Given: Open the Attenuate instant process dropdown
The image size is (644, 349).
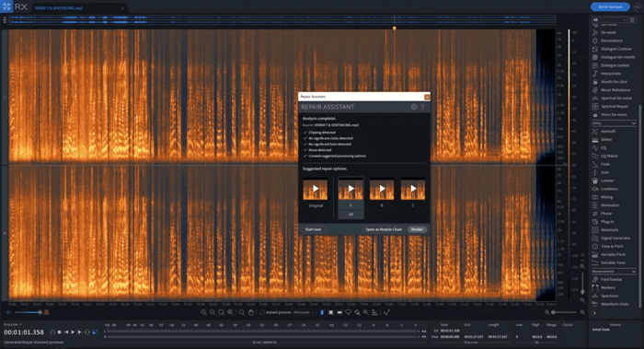Looking at the screenshot, I should 304,312.
